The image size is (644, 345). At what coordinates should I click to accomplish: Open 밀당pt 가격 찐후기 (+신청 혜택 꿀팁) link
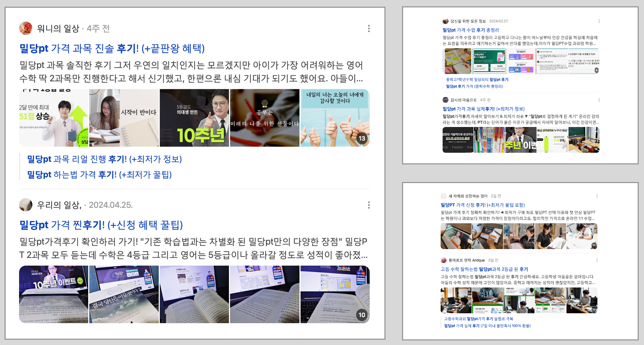click(x=101, y=225)
